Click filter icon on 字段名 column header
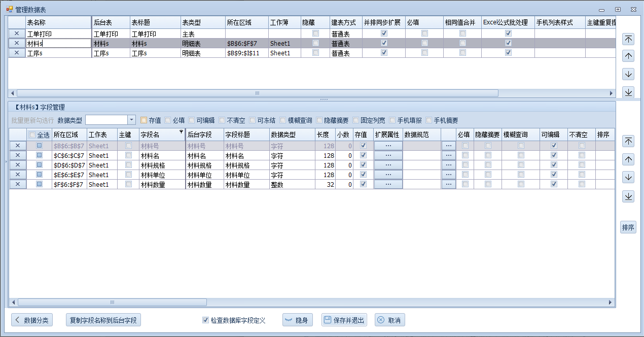The height and width of the screenshot is (337, 644). [182, 132]
